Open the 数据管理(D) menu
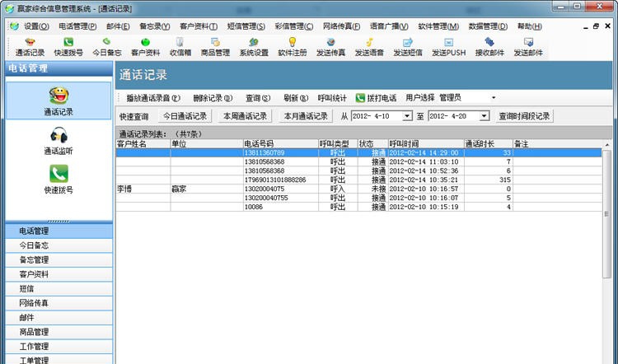The width and height of the screenshot is (618, 364). tap(488, 26)
